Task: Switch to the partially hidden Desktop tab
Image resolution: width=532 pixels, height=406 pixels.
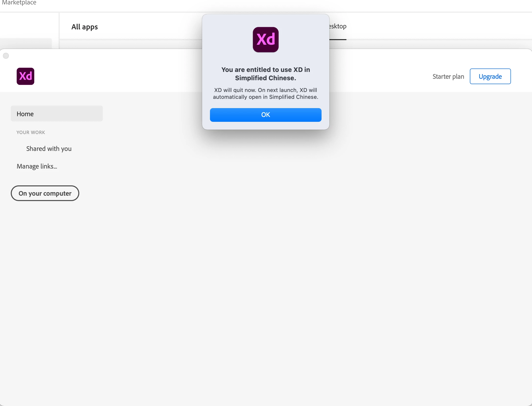Action: pyautogui.click(x=338, y=26)
